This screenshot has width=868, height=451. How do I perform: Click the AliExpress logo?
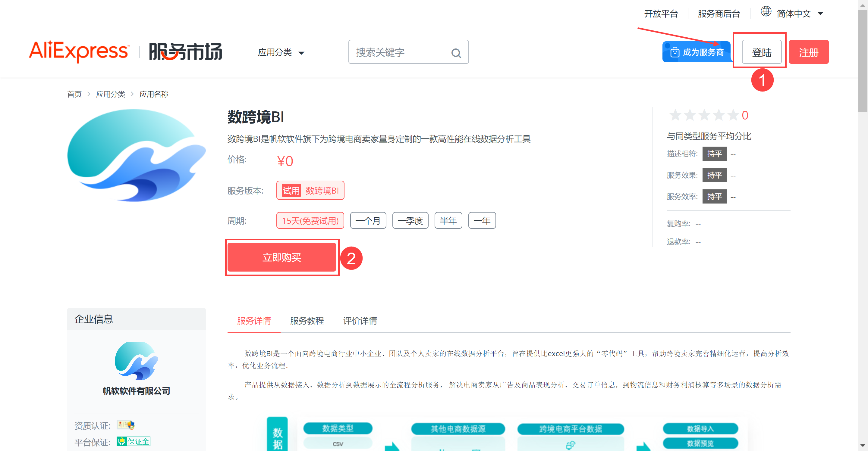(x=79, y=51)
